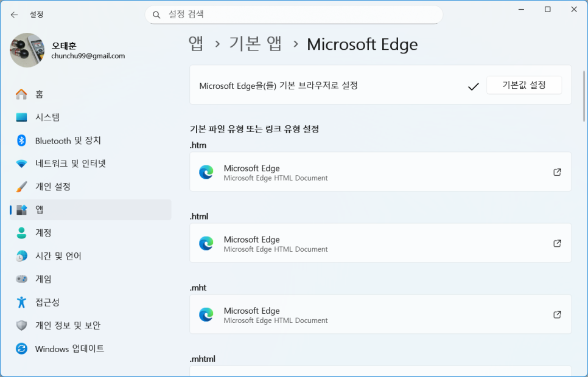Click the Microsoft Edge name in .htm row
This screenshot has height=377, width=588.
tap(251, 168)
